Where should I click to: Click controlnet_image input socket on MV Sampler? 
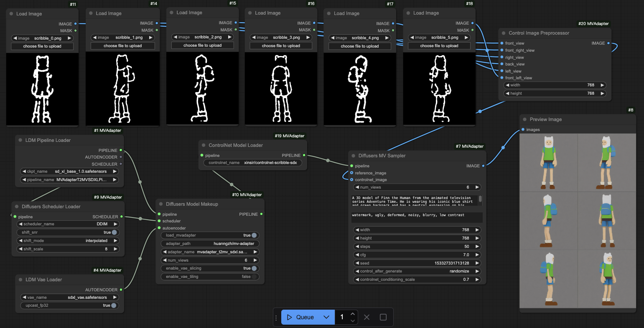click(351, 179)
